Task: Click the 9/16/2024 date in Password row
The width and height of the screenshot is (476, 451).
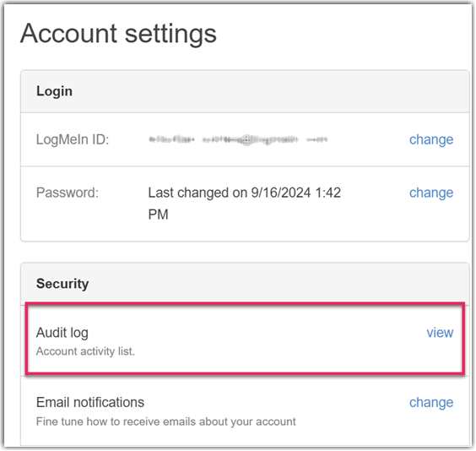Action: pyautogui.click(x=281, y=193)
